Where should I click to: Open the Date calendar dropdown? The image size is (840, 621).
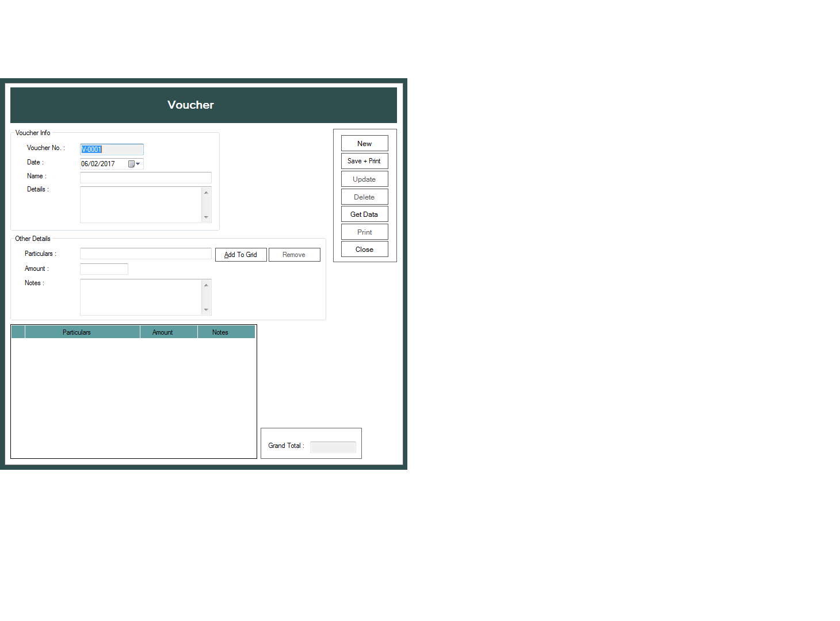click(134, 164)
